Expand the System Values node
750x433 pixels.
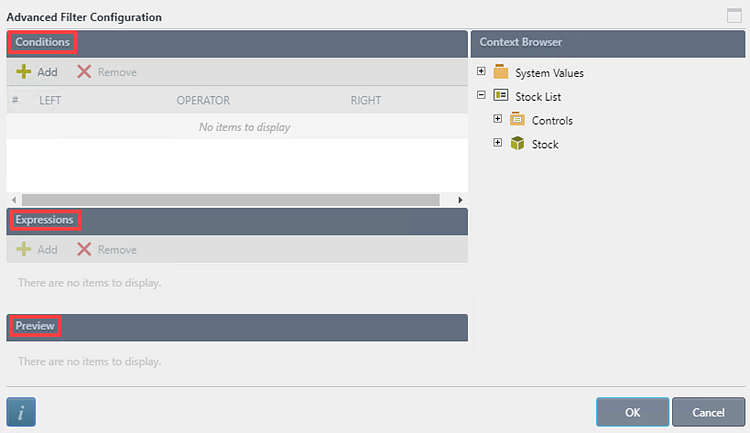click(x=482, y=72)
